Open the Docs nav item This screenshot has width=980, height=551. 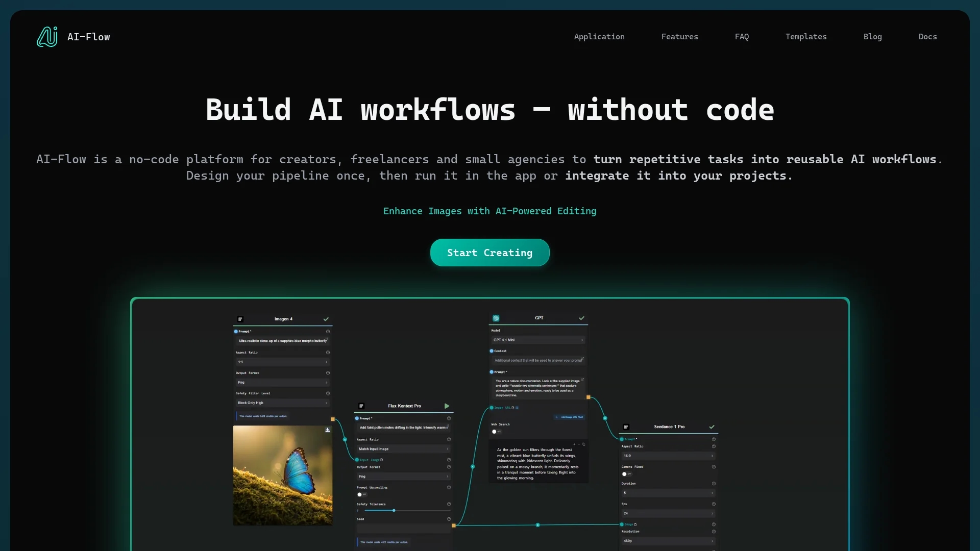pos(927,37)
